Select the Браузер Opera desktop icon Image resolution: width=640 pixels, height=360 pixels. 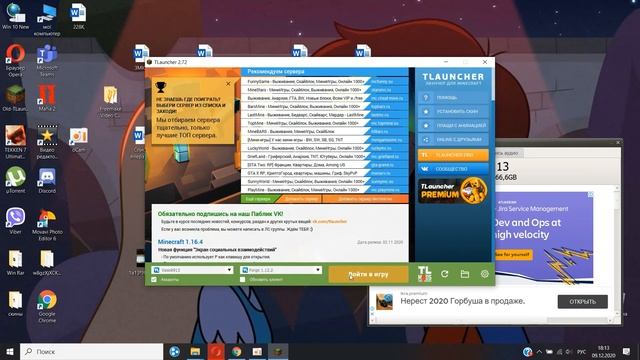(15, 60)
